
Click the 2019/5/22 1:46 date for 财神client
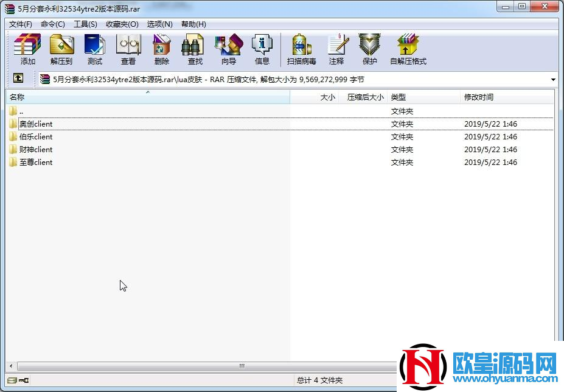490,149
